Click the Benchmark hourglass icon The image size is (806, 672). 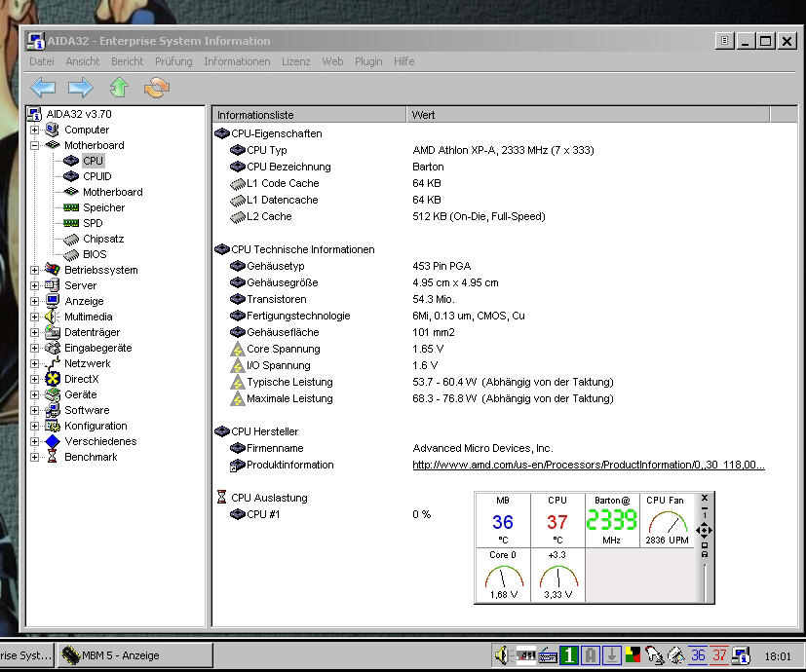[x=52, y=456]
